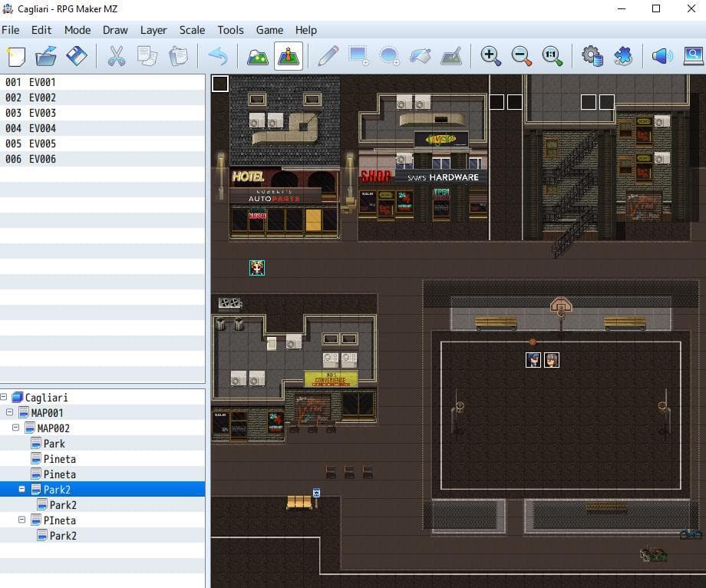Viewport: 706px width, 588px height.
Task: Select MAP001 in the map tree
Action: (47, 413)
